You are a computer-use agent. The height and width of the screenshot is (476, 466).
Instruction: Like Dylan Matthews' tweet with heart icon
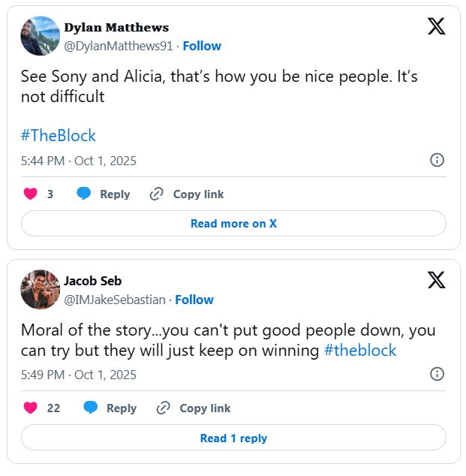click(31, 194)
